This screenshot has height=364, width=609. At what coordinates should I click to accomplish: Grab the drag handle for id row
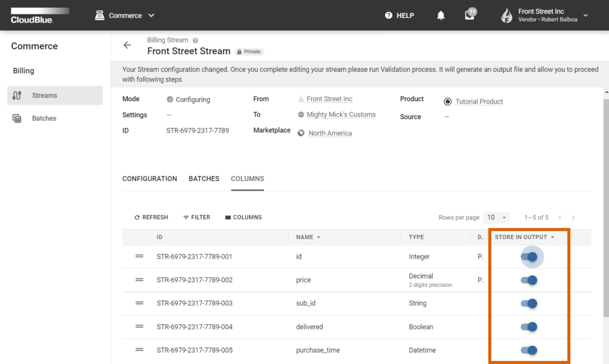139,256
